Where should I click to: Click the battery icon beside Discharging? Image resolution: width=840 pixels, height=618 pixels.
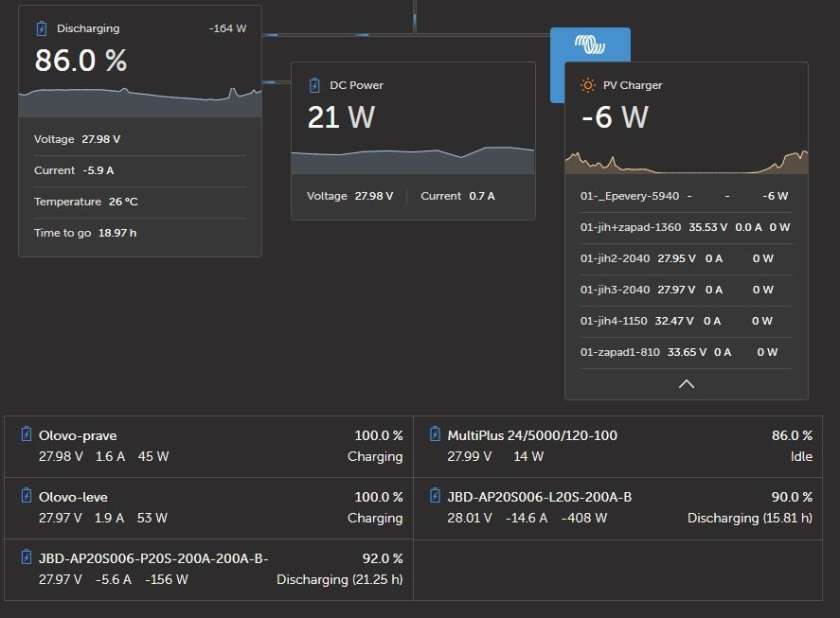[42, 28]
